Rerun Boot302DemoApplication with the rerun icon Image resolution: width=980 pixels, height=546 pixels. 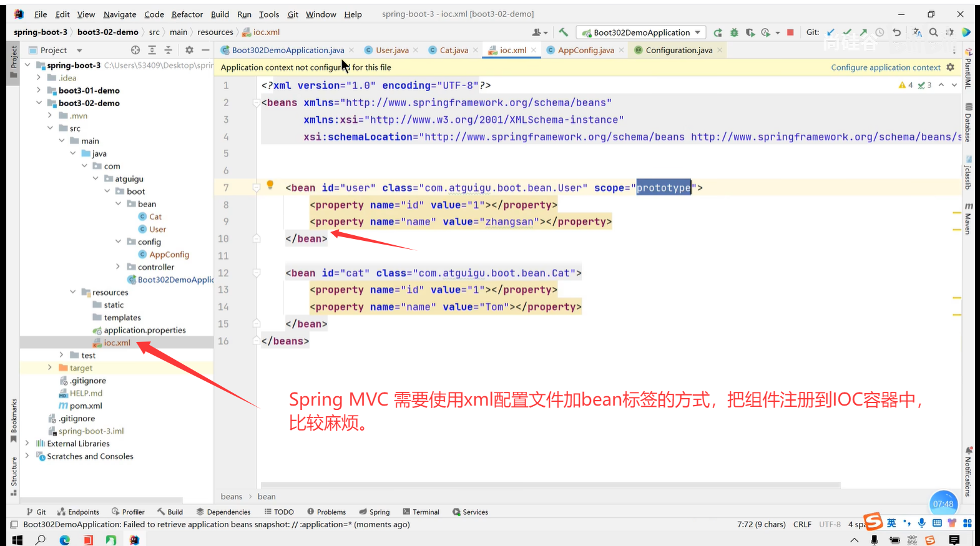718,32
